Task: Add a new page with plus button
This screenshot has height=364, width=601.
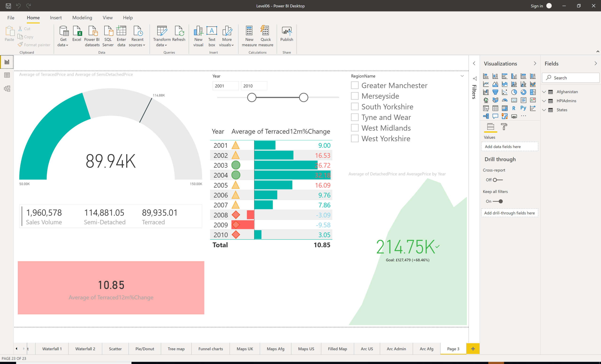Action: pyautogui.click(x=473, y=349)
